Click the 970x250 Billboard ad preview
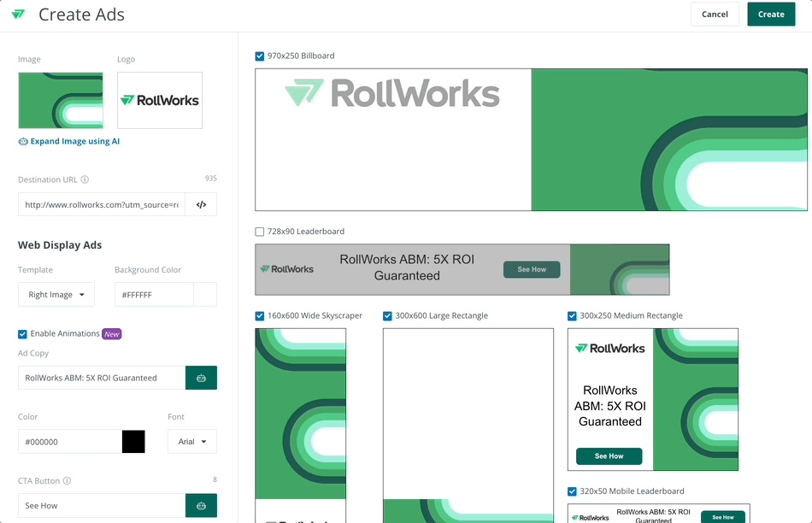This screenshot has height=523, width=812. coord(531,140)
